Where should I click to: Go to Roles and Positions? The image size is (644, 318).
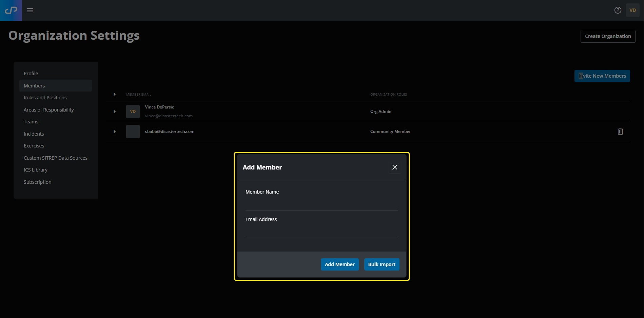(x=56, y=98)
